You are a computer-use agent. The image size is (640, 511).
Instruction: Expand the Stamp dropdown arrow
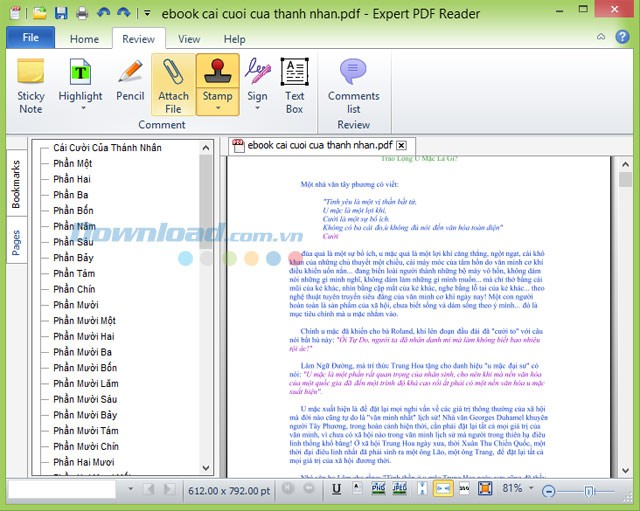[218, 108]
